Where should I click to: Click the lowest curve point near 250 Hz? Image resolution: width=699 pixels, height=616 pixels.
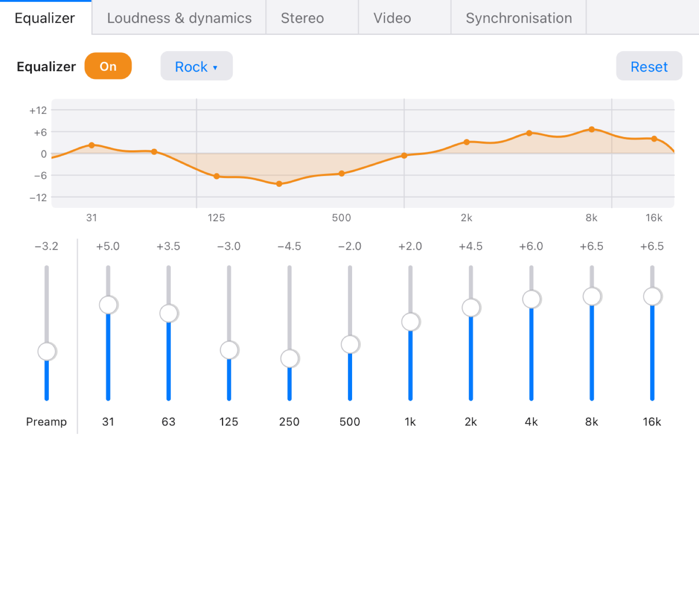279,184
